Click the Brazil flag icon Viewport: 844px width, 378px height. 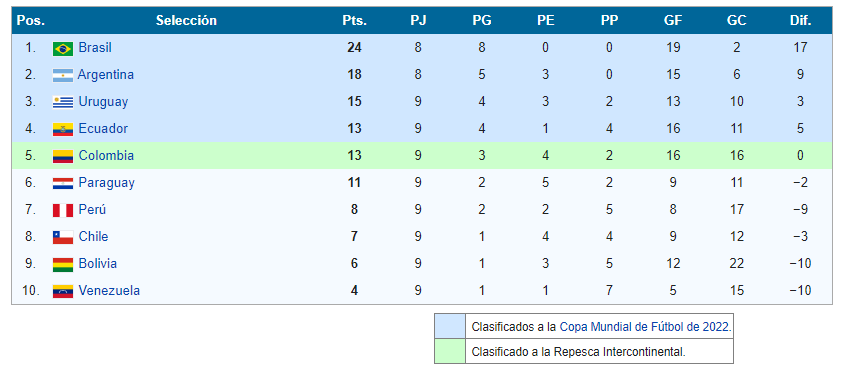click(x=63, y=48)
